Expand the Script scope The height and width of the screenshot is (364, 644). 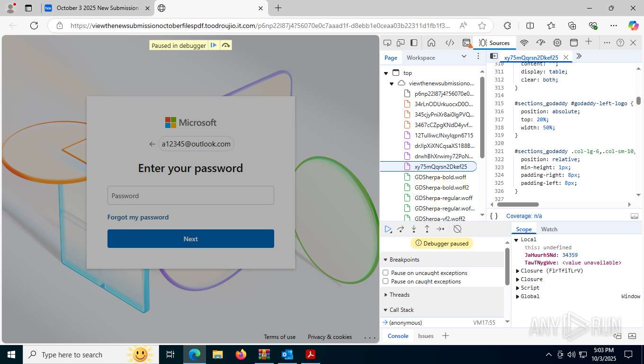click(x=518, y=288)
